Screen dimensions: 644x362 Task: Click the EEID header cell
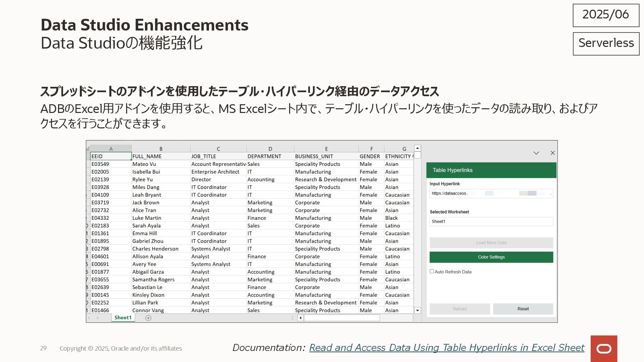click(111, 156)
